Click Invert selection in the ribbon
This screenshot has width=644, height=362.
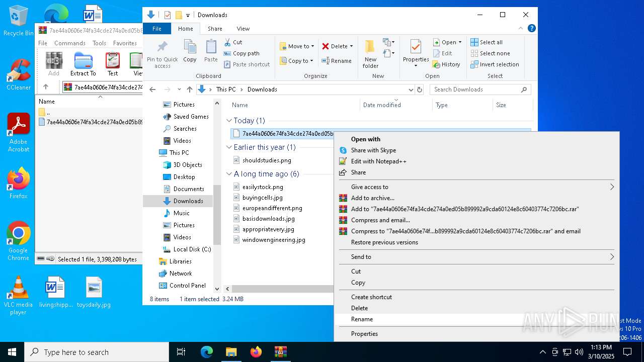[495, 64]
